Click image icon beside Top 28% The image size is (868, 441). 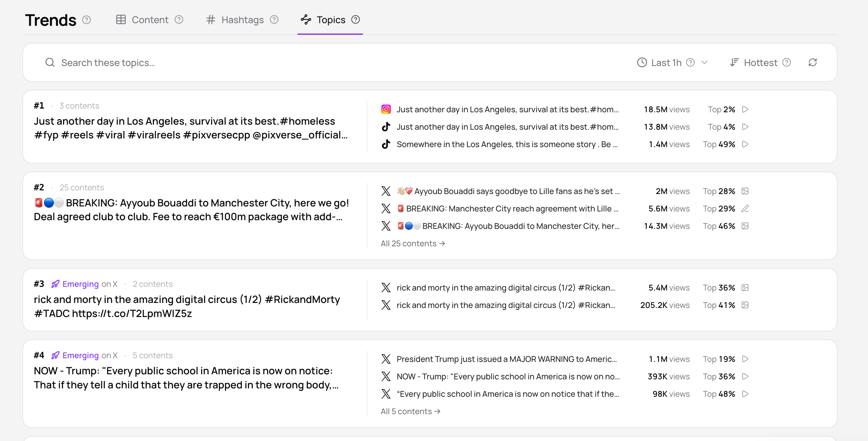pyautogui.click(x=745, y=191)
